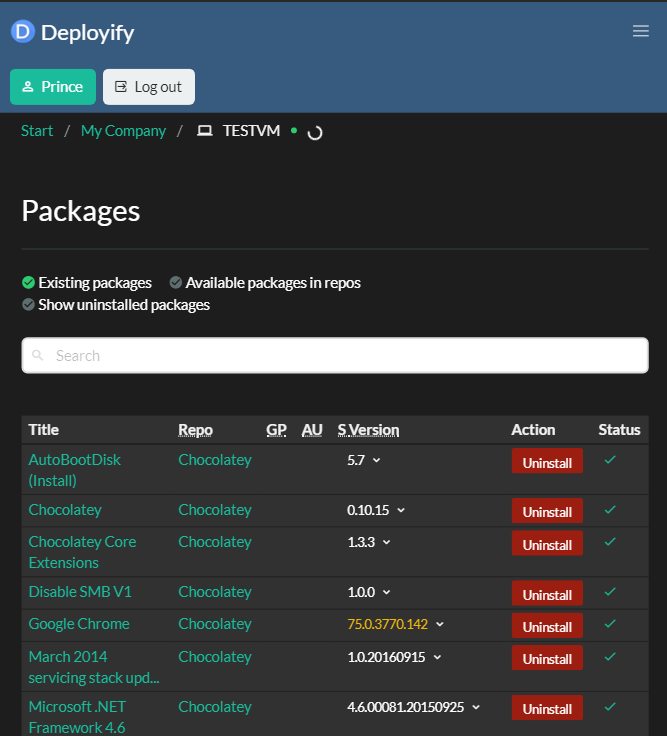This screenshot has width=667, height=736.
Task: Open version dropdown for Chocolatey Core Extensions 1.3.3
Action: (x=386, y=542)
